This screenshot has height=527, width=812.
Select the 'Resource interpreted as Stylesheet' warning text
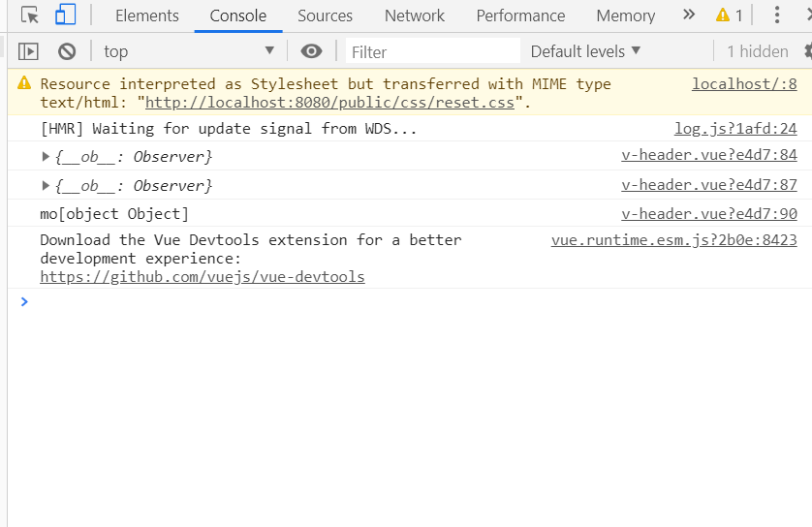click(326, 93)
